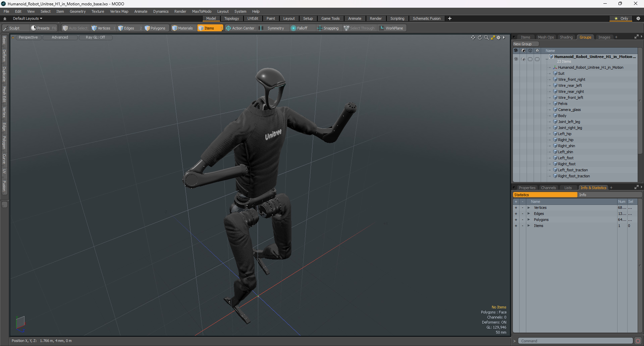644x346 pixels.
Task: Switch to the Images tab
Action: (x=604, y=37)
